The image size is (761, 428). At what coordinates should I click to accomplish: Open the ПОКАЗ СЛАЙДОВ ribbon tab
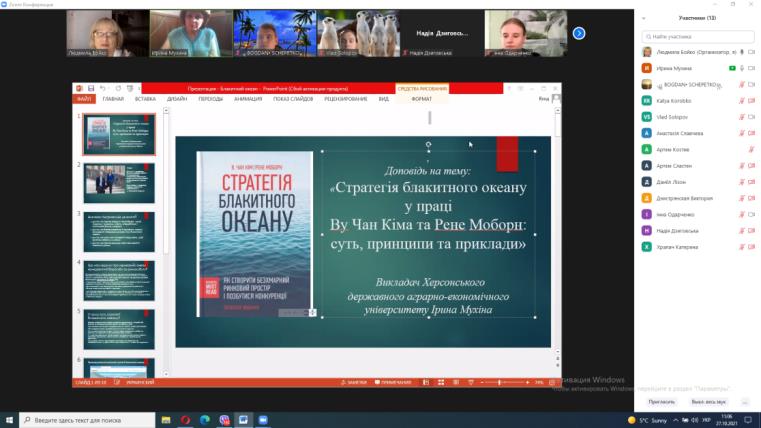[x=293, y=99]
